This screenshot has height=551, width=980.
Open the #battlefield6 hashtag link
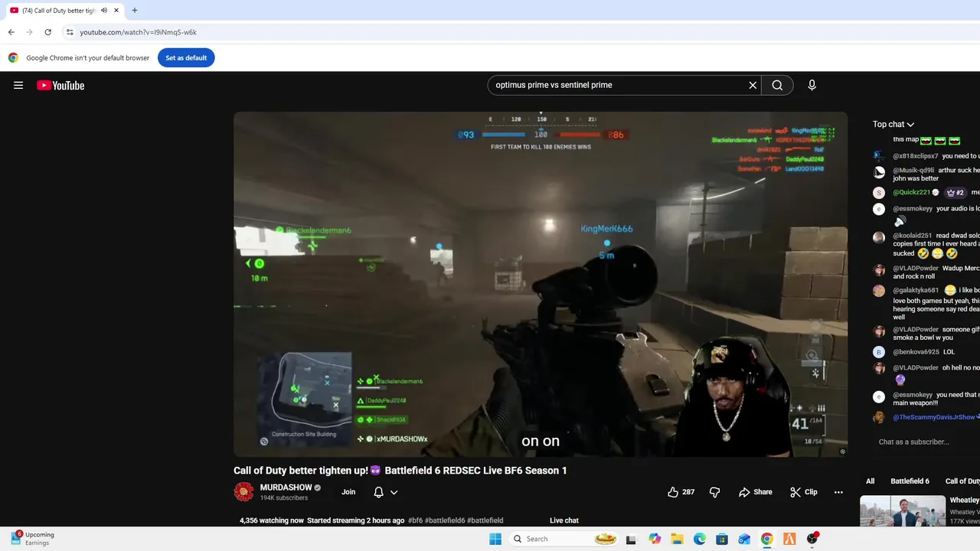[445, 520]
